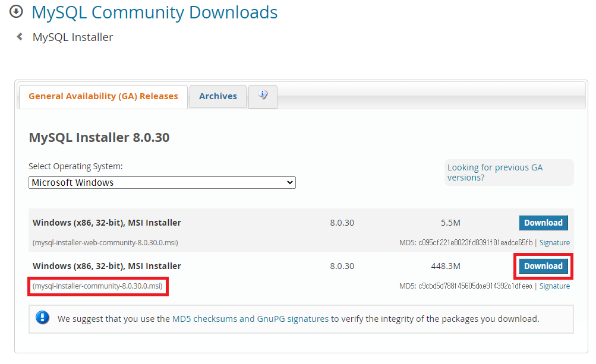Click installer title in the 5.5M row

click(107, 223)
